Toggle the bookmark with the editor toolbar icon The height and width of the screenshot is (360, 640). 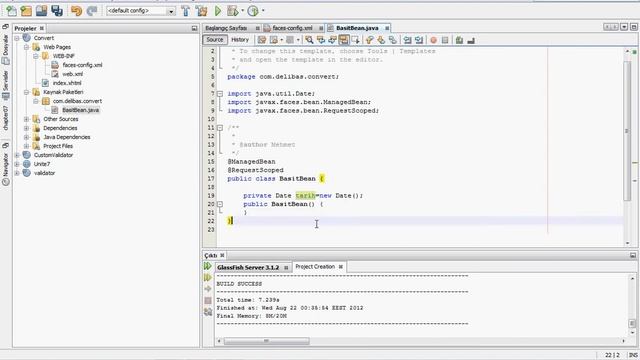click(392, 40)
